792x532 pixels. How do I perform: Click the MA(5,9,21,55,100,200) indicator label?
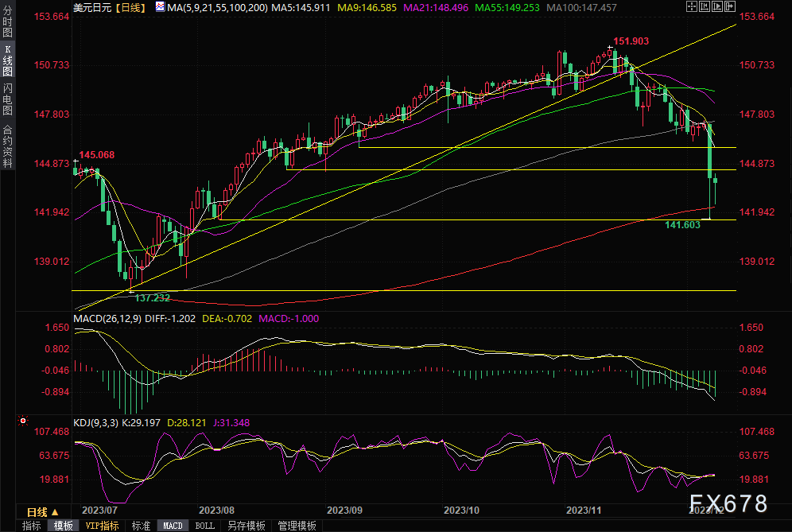pyautogui.click(x=215, y=7)
